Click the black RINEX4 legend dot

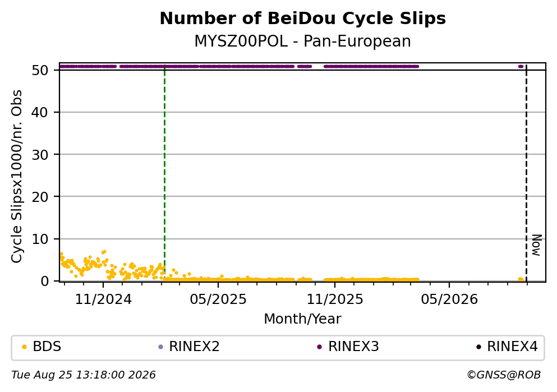coord(478,347)
